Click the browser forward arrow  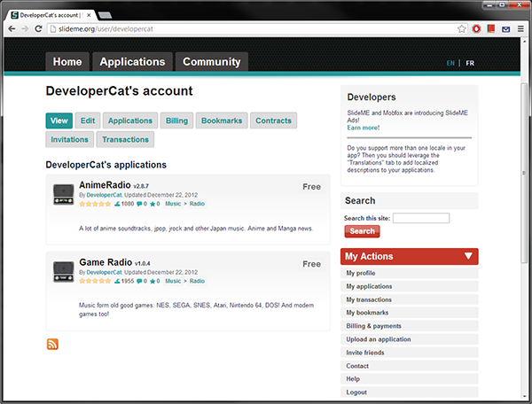(25, 29)
